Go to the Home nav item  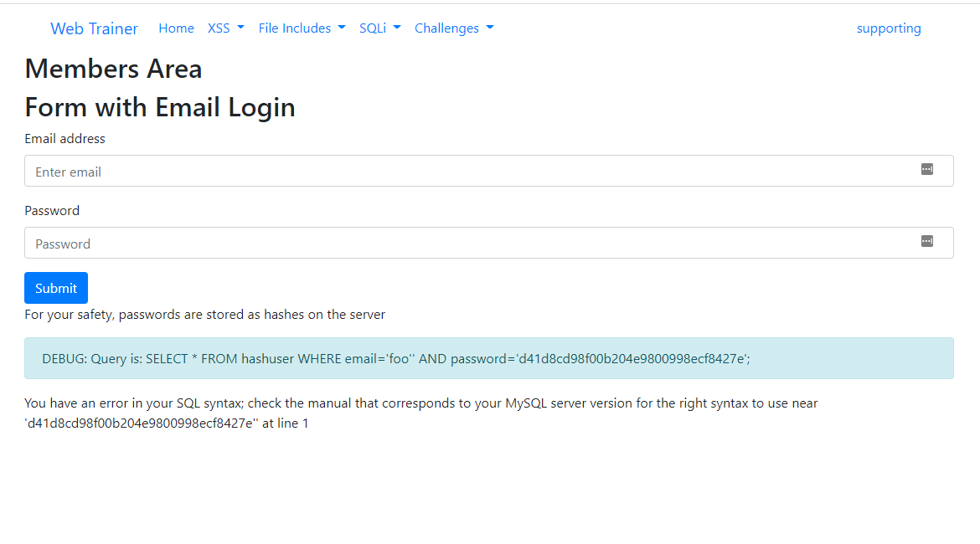coord(176,28)
